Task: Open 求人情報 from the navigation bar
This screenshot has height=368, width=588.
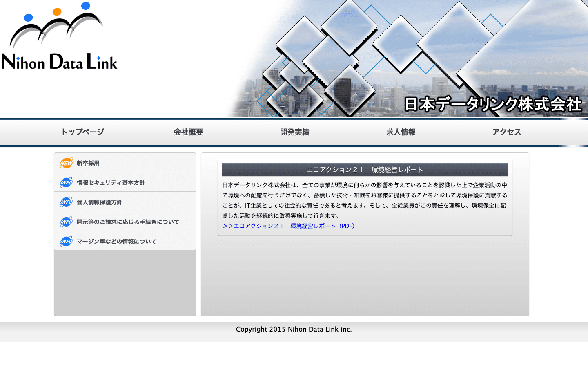Action: (x=401, y=132)
